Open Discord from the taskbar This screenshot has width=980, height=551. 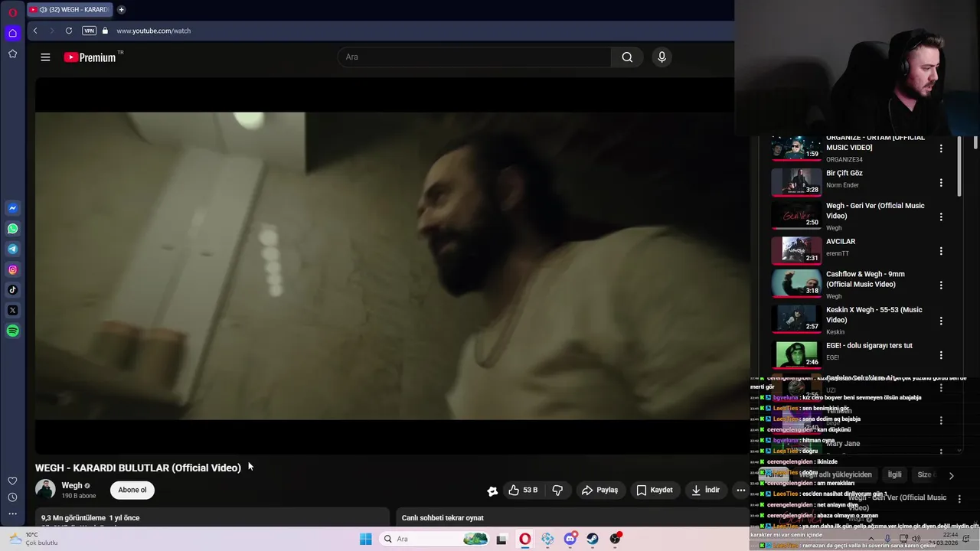(570, 539)
